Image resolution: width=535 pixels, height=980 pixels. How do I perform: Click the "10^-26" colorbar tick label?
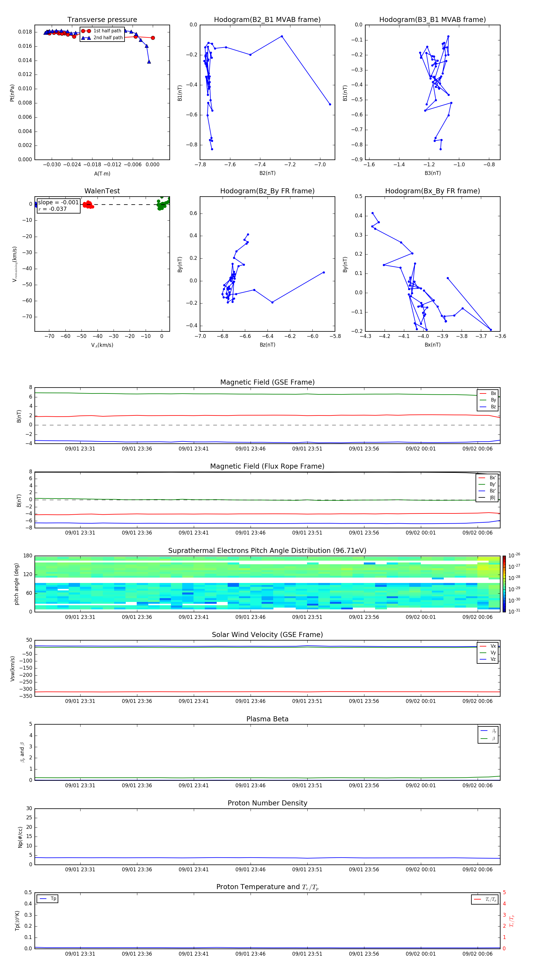pos(514,555)
